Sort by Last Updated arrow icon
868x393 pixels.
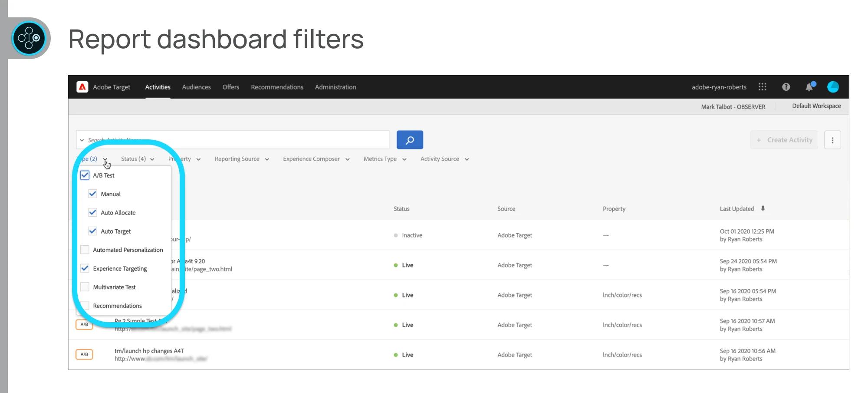(763, 208)
